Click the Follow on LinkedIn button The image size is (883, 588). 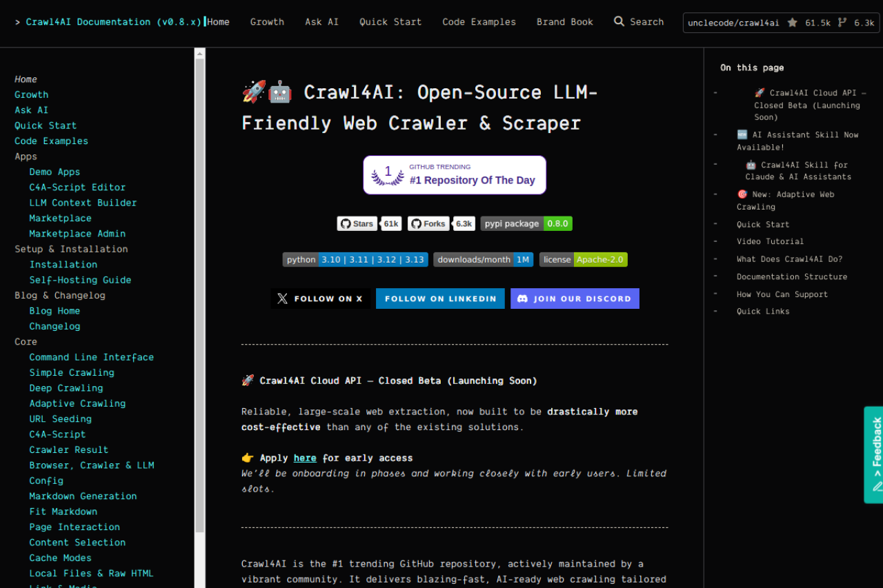(440, 298)
